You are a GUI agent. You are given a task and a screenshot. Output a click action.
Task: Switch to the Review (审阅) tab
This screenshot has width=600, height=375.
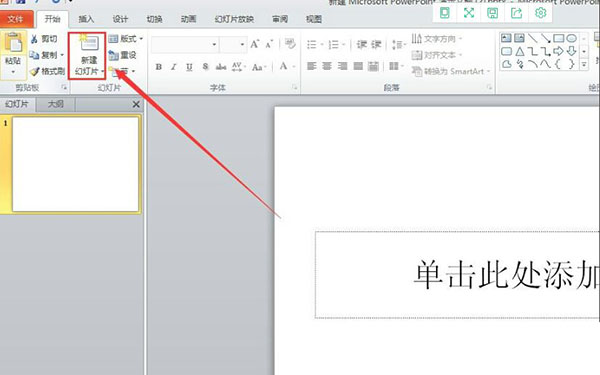tap(280, 19)
